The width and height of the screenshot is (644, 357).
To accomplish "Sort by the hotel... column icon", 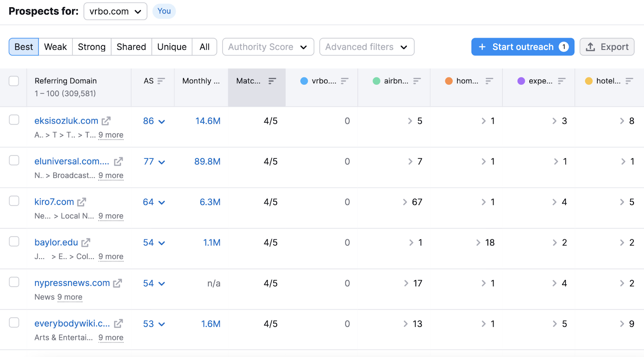I will pyautogui.click(x=629, y=81).
